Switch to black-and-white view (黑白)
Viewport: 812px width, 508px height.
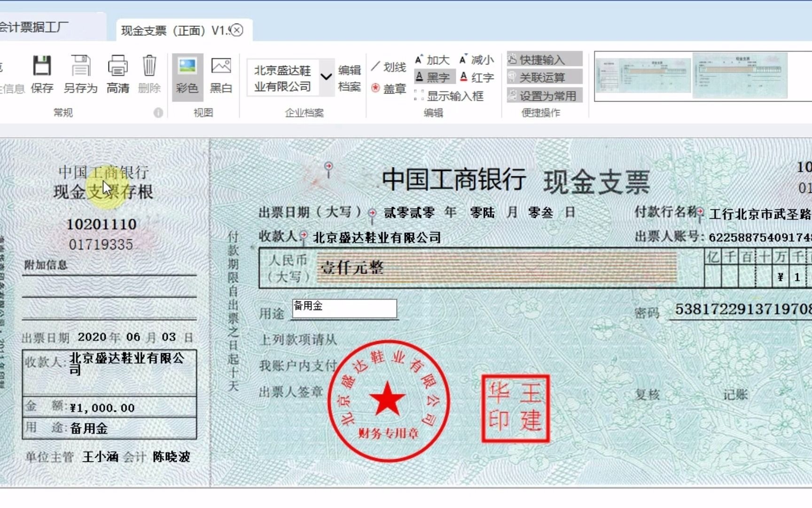click(x=221, y=77)
